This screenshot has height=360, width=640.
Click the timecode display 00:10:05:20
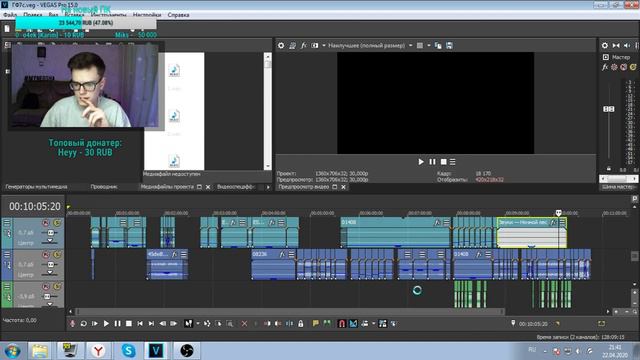point(35,207)
